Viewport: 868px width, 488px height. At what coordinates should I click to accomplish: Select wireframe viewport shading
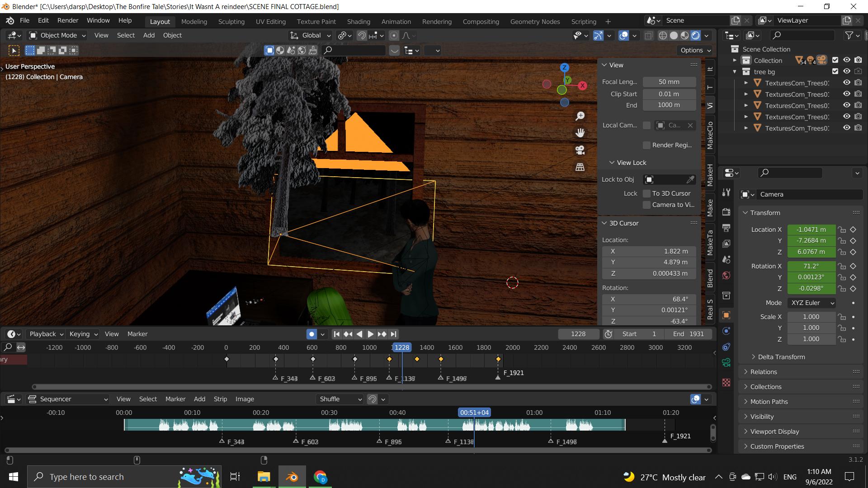click(663, 35)
